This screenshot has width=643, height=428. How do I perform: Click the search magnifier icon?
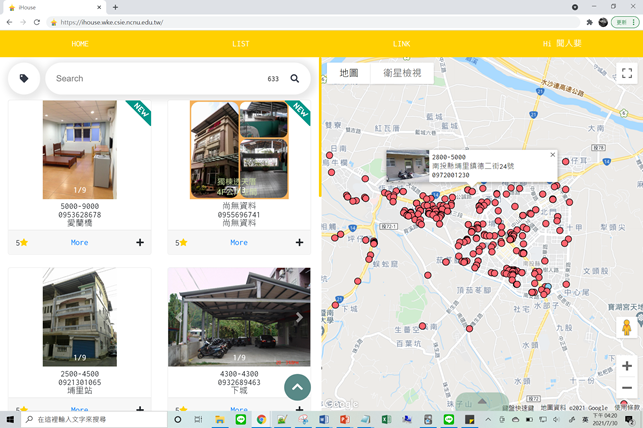(x=294, y=78)
